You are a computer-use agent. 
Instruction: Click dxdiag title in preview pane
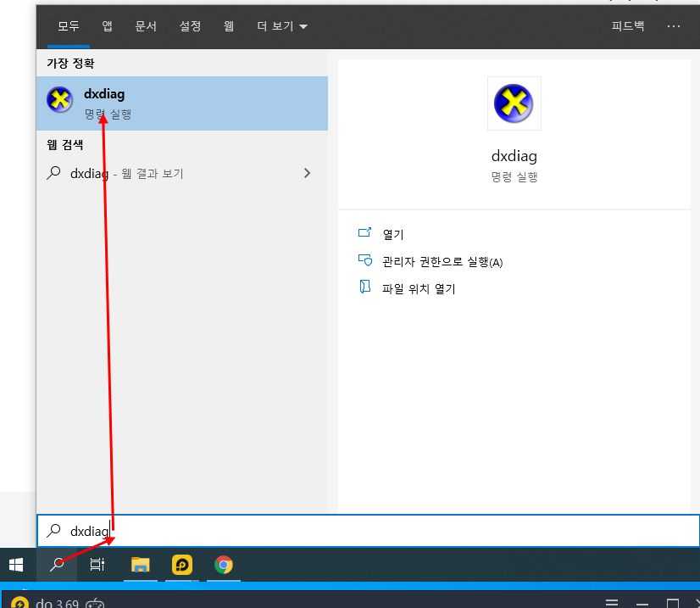[514, 156]
